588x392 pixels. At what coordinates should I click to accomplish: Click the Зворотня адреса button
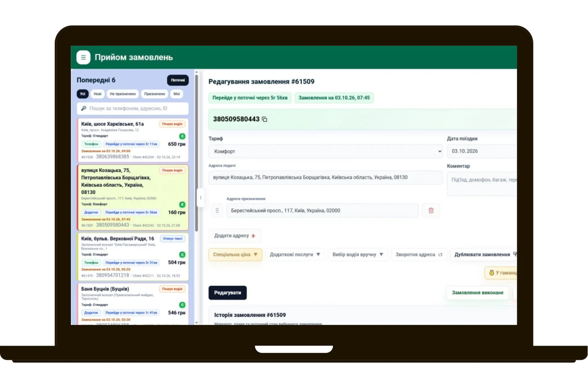coord(419,255)
